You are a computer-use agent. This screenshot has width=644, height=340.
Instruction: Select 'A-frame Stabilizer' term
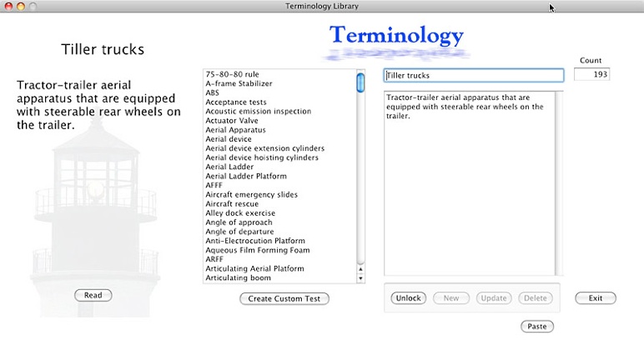coord(239,83)
